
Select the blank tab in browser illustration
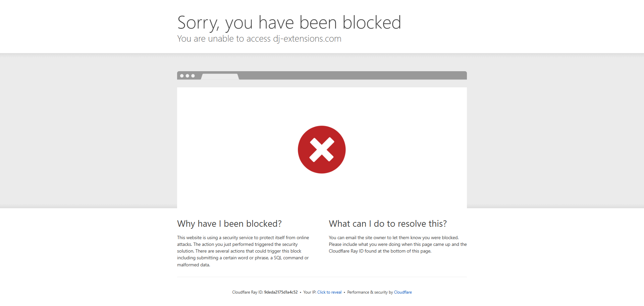tap(220, 77)
